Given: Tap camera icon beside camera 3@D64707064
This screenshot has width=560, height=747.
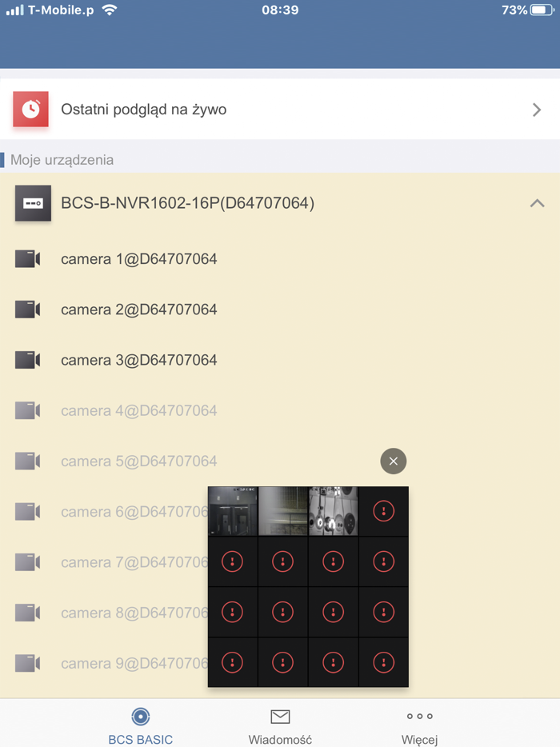Looking at the screenshot, I should coord(27,360).
